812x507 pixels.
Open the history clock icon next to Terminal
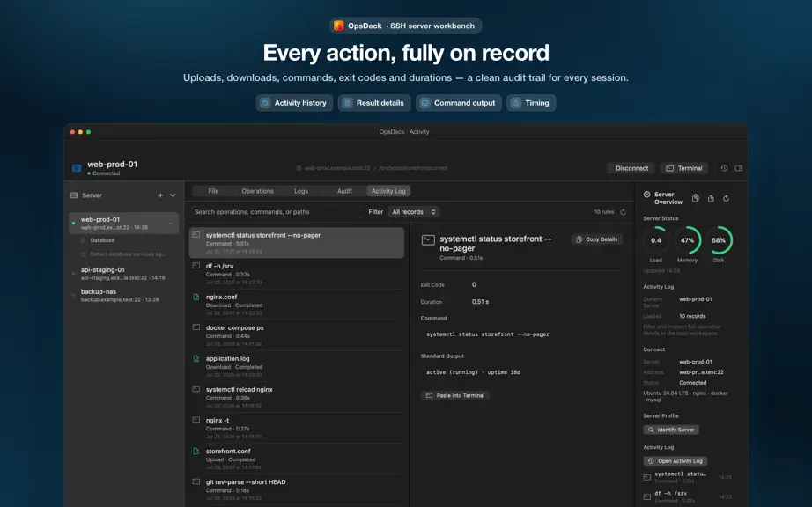725,168
